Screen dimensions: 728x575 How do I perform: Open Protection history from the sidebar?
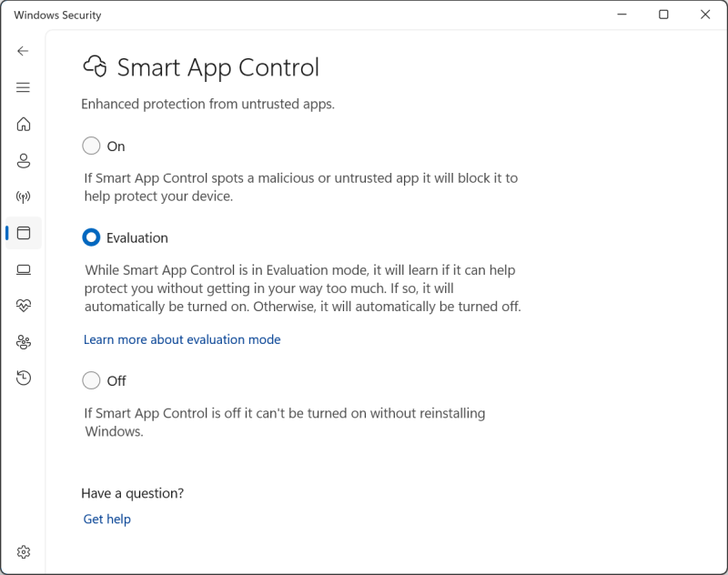[x=23, y=377]
